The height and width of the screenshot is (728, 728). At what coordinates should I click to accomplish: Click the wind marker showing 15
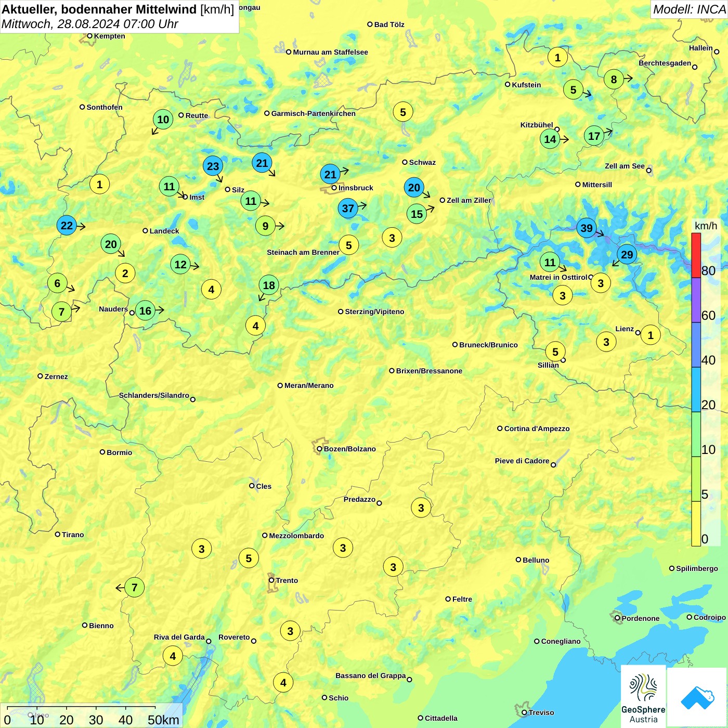[x=417, y=214]
